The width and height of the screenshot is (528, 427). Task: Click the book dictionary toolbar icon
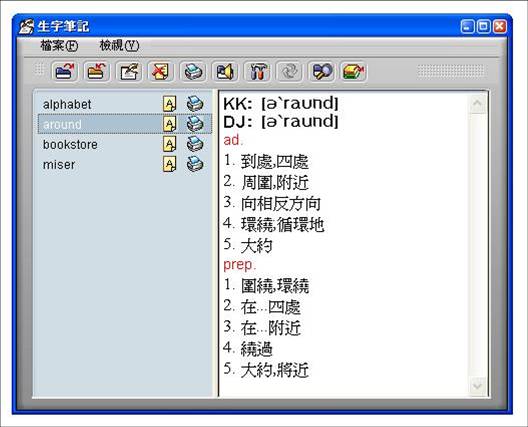click(x=354, y=71)
